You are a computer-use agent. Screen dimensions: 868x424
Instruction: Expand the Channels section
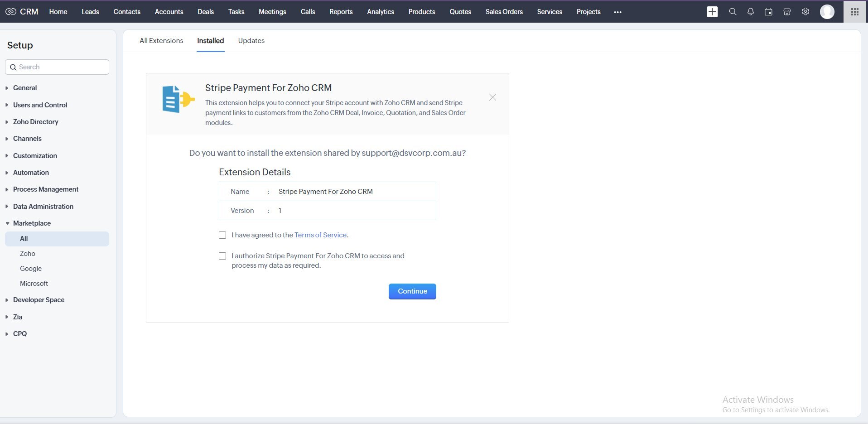(27, 139)
